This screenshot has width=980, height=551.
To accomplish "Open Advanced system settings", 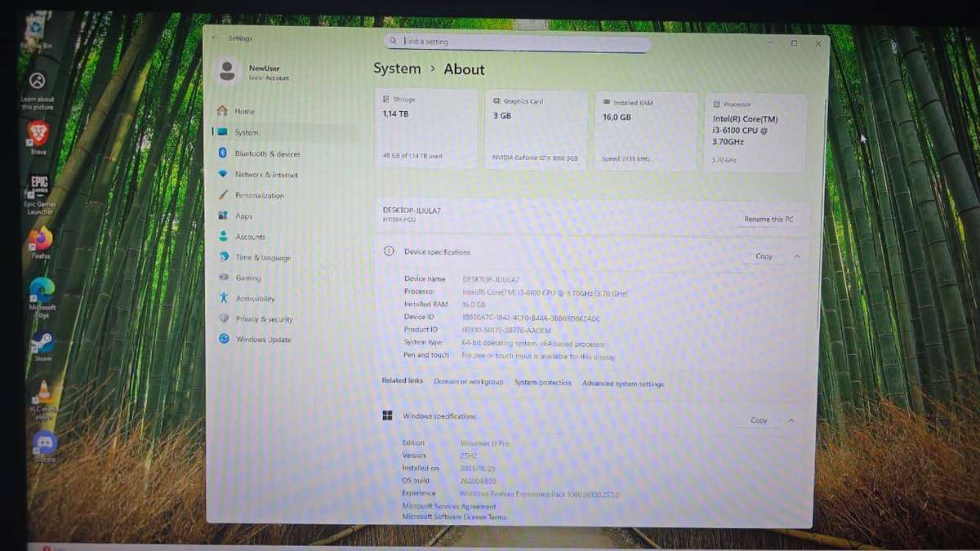I will pyautogui.click(x=622, y=384).
